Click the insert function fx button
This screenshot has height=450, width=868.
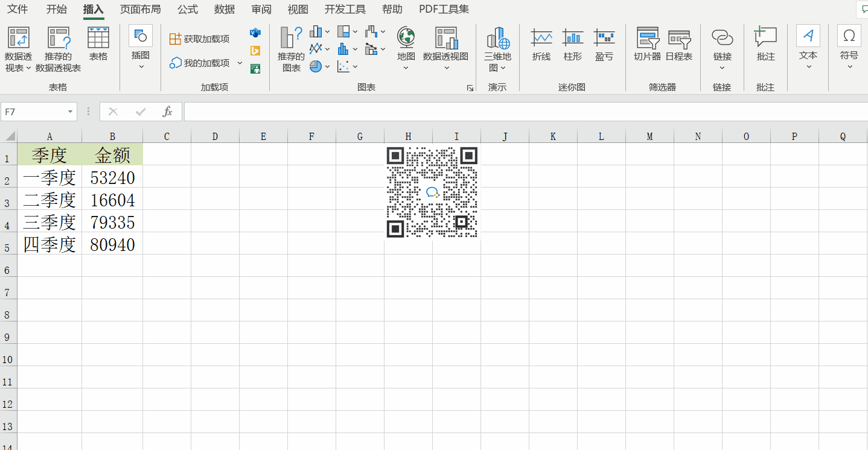[x=168, y=112]
